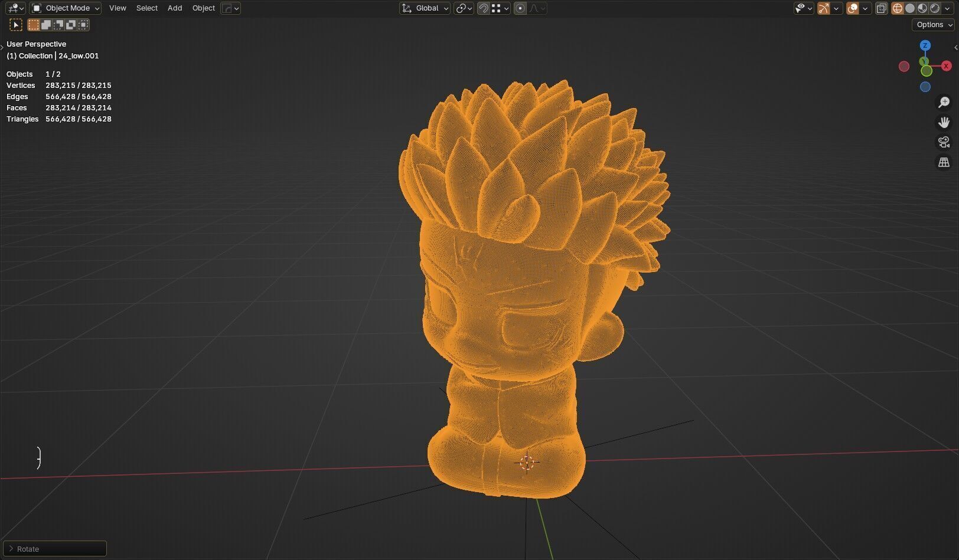
Task: Choose Extend selection mode
Action: [46, 25]
